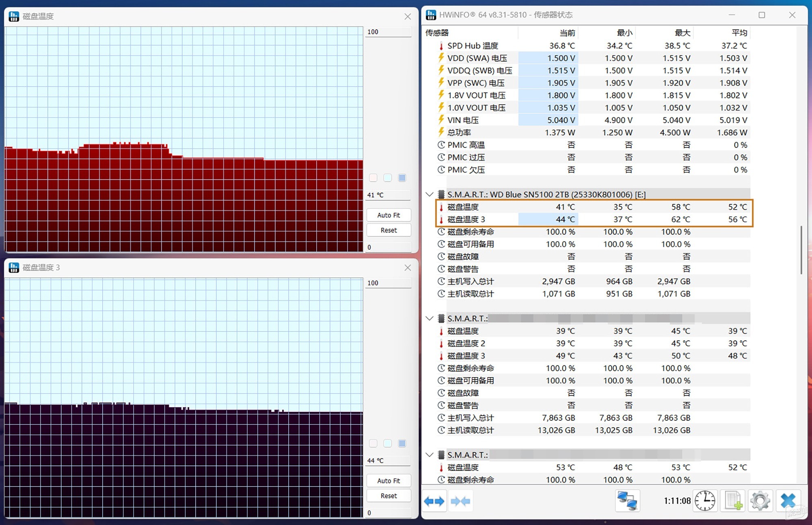Close sensors with blue X icon
The image size is (812, 525).
tap(788, 501)
